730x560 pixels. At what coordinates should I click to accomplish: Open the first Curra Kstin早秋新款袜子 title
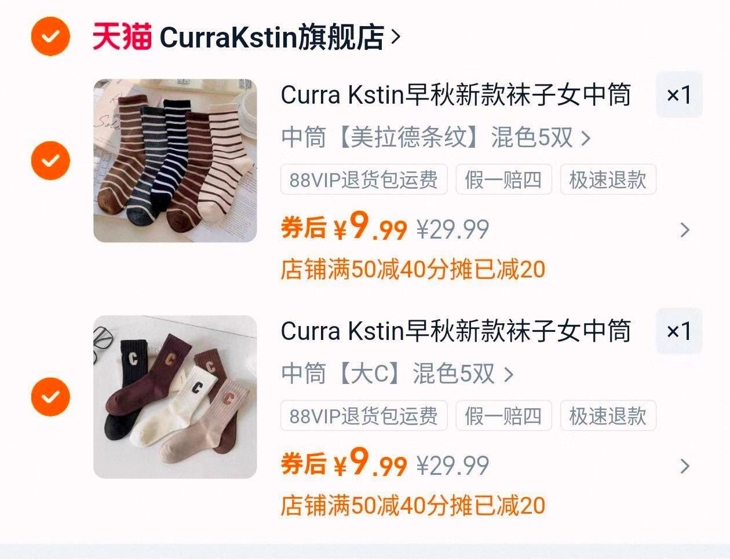(x=456, y=95)
